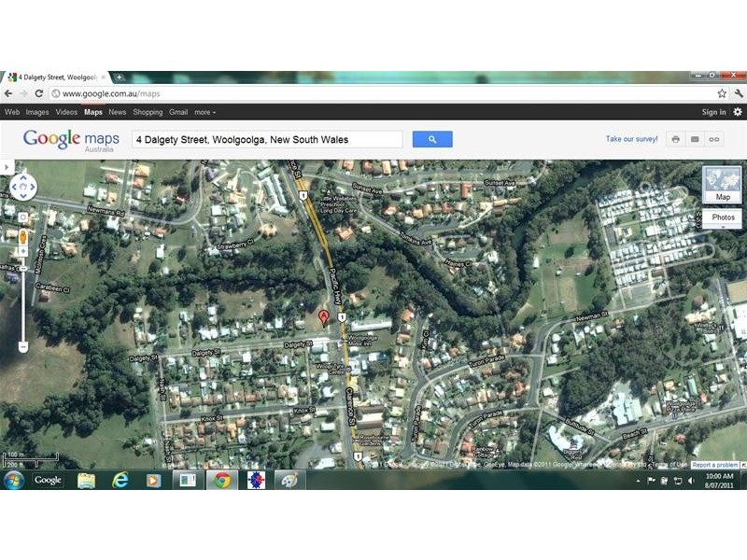Click the browser address bar URL
The image size is (747, 560).
(x=111, y=94)
